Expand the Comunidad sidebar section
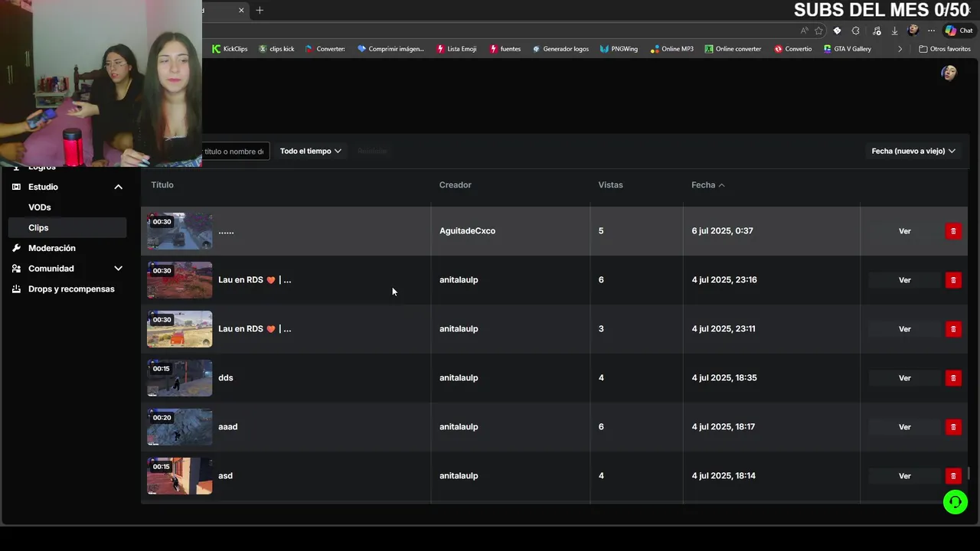Viewport: 980px width, 551px height. point(118,269)
